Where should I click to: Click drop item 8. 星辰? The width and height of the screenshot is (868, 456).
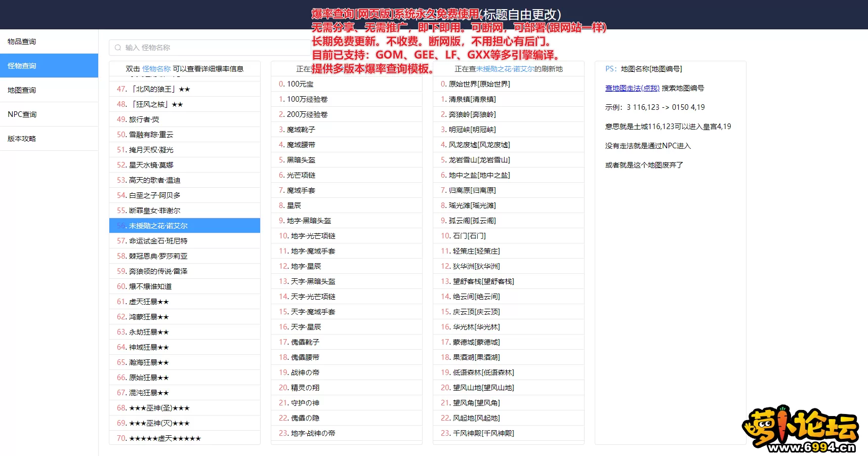(x=347, y=205)
